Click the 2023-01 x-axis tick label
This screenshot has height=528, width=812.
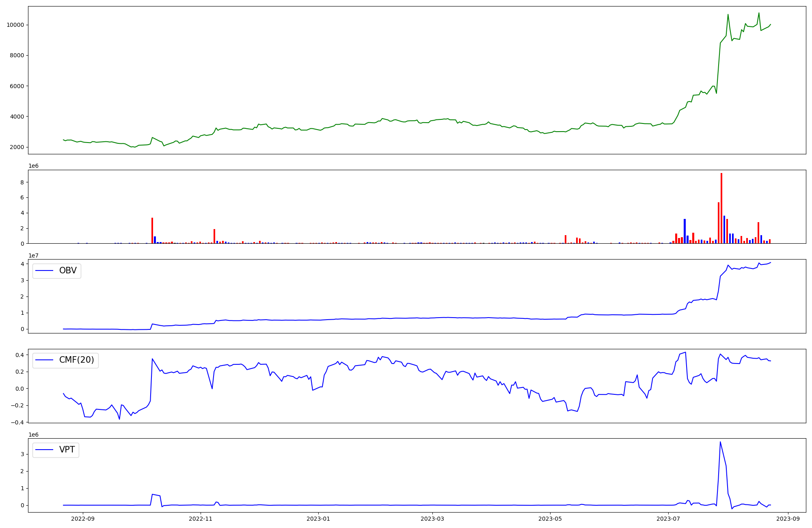click(318, 519)
